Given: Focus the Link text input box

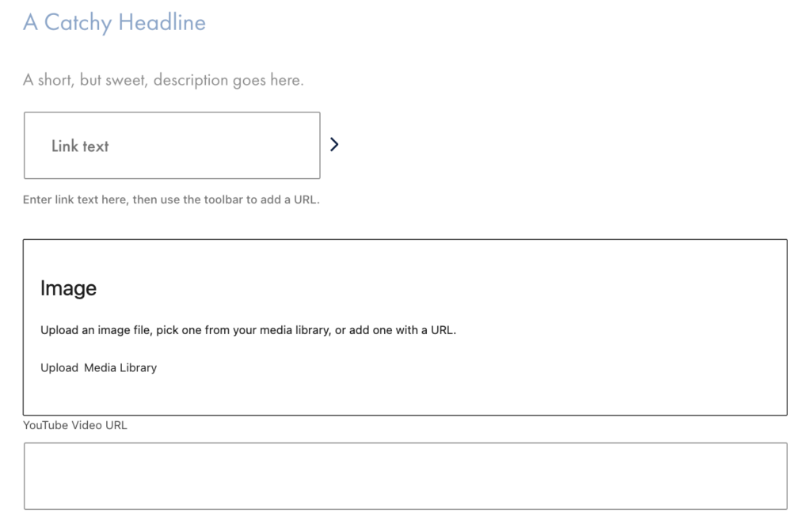Looking at the screenshot, I should pos(172,146).
